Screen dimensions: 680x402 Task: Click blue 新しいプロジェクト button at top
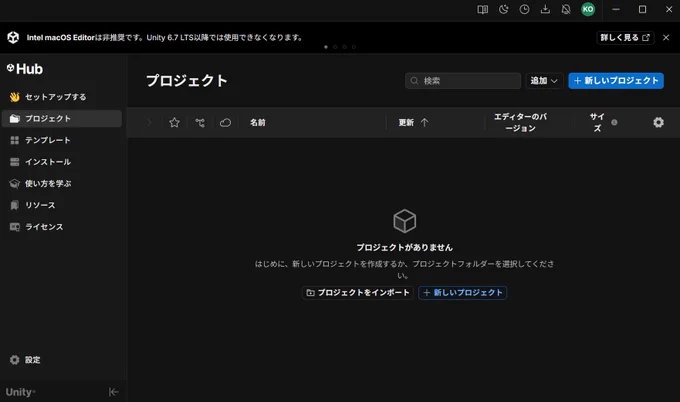coord(616,81)
